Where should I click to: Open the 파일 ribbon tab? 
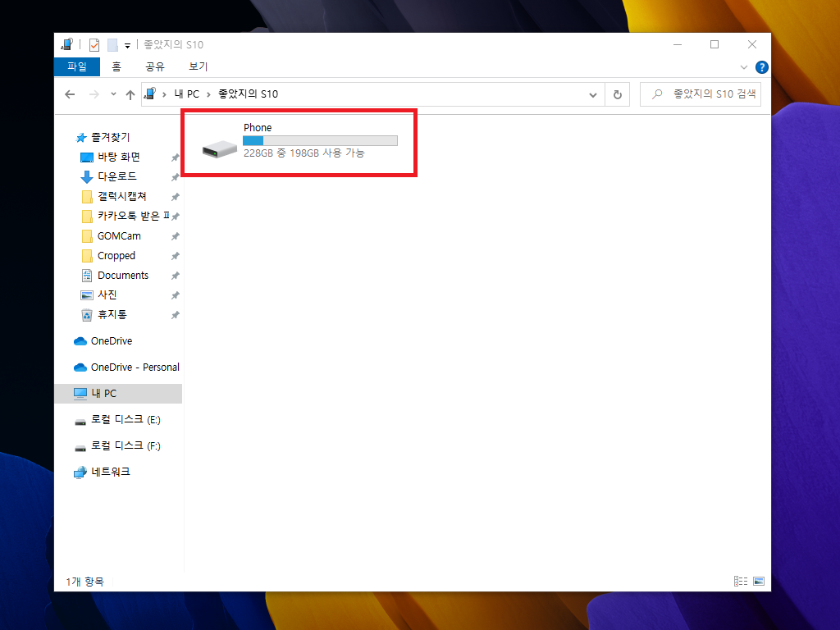point(77,66)
